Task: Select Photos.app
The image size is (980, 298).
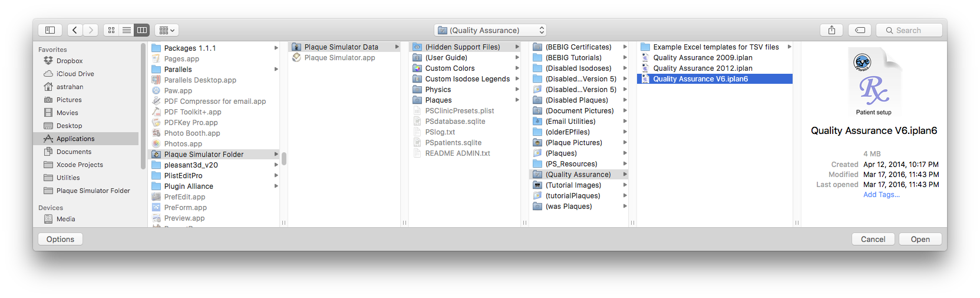Action: click(x=183, y=144)
